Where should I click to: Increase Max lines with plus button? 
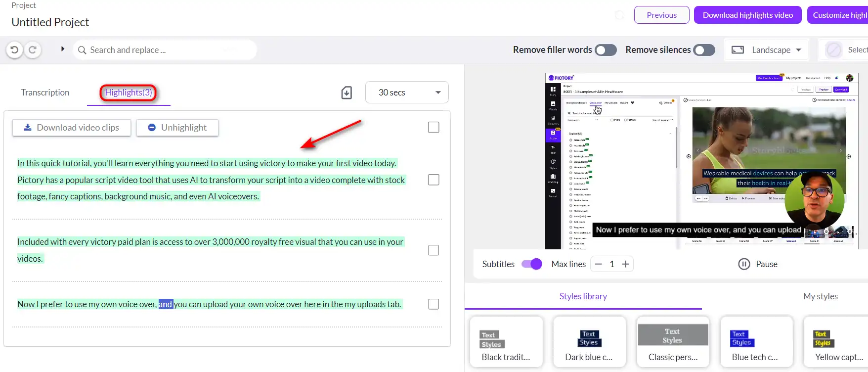625,264
